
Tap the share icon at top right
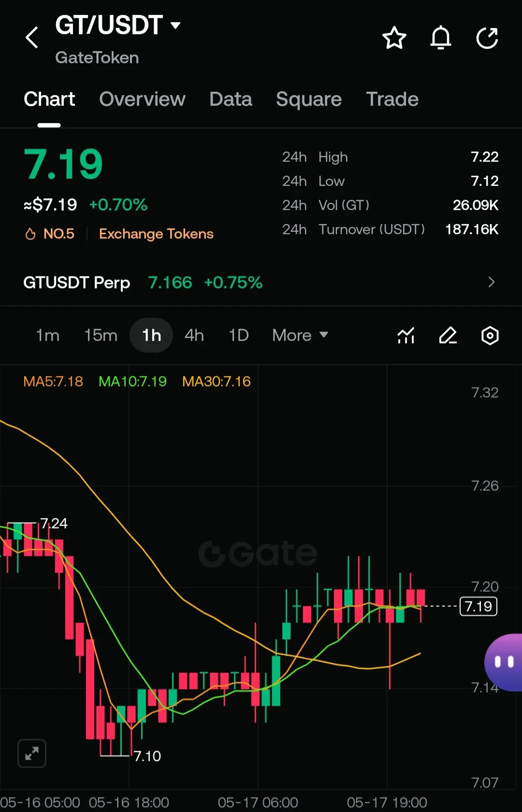(x=487, y=38)
